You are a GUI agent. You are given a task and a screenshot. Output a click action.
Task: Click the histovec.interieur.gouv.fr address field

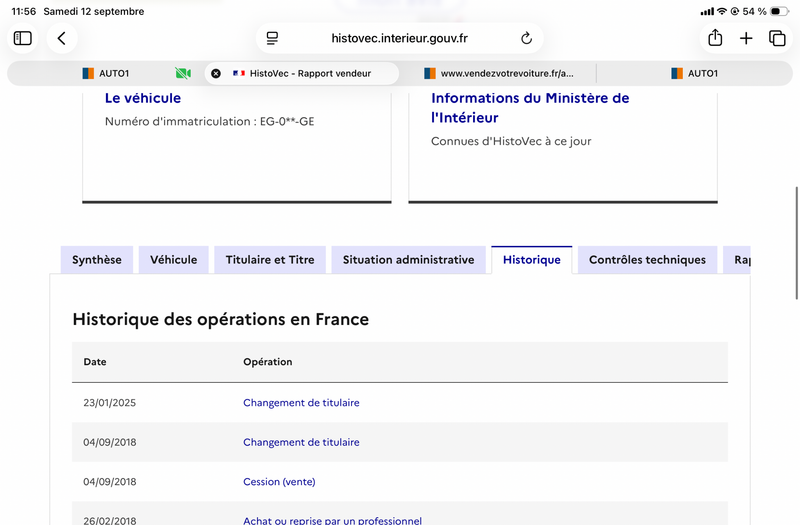pos(399,38)
